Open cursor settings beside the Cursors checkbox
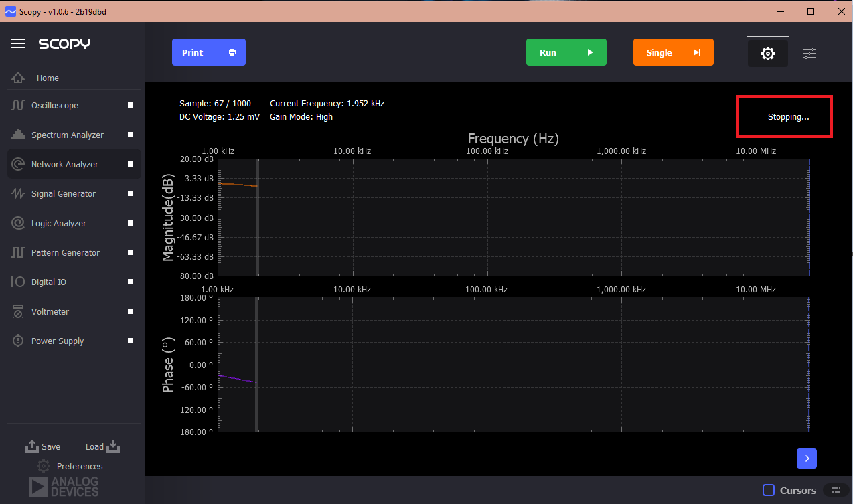The image size is (853, 504). pyautogui.click(x=836, y=491)
